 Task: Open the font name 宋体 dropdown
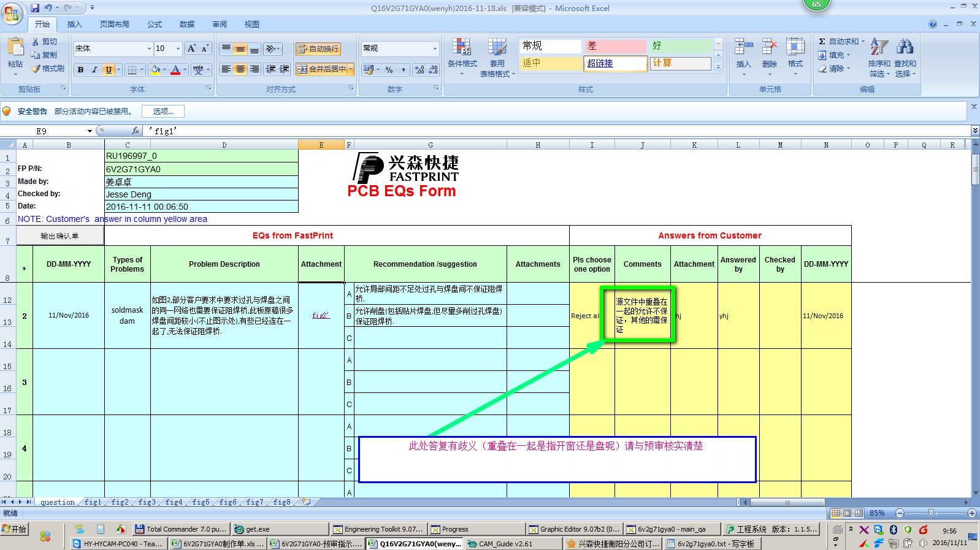pyautogui.click(x=149, y=48)
